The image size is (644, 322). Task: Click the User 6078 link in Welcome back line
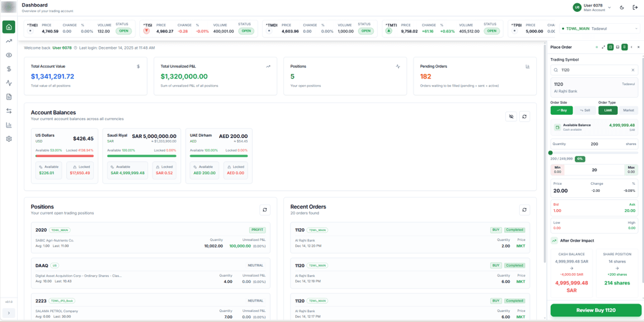click(x=62, y=48)
